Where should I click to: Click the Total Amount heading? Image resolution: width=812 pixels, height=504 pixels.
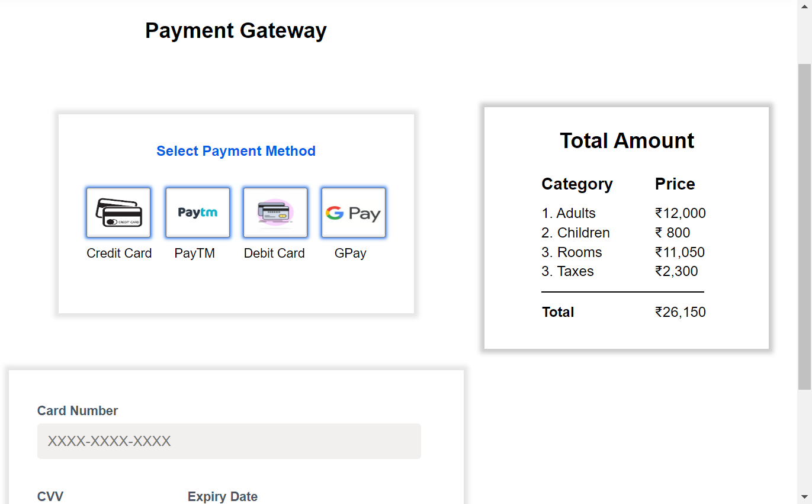[x=627, y=140]
